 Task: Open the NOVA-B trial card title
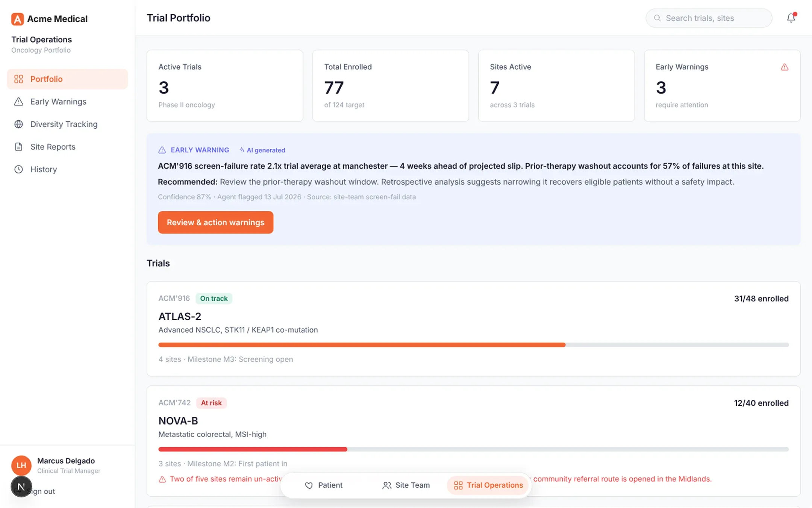[x=178, y=421]
